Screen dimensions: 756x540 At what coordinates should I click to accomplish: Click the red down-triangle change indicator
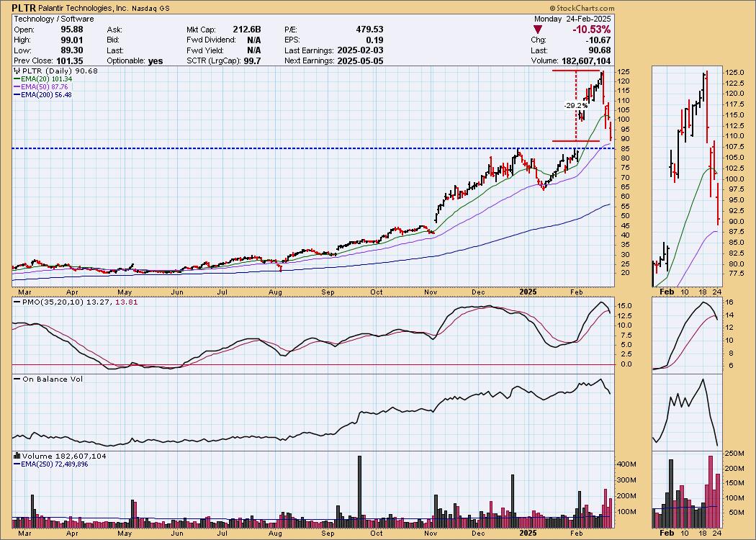538,30
